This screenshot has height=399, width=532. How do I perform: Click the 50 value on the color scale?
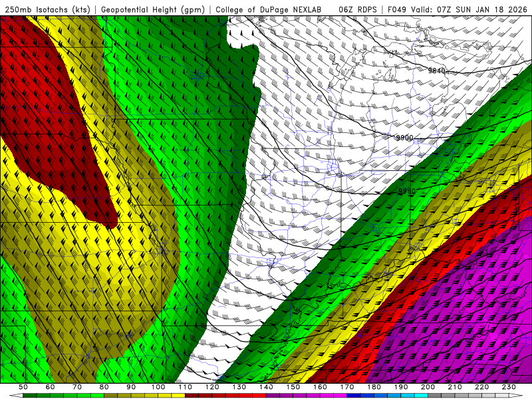pyautogui.click(x=23, y=387)
